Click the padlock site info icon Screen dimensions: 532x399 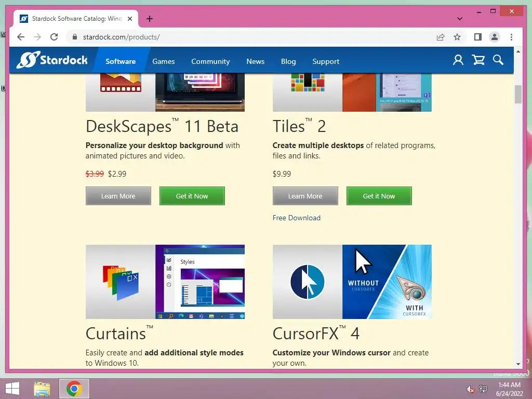[x=75, y=37]
